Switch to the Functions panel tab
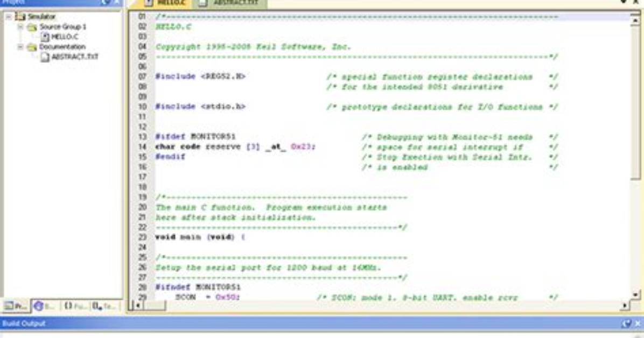This screenshot has width=644, height=338. point(74,306)
